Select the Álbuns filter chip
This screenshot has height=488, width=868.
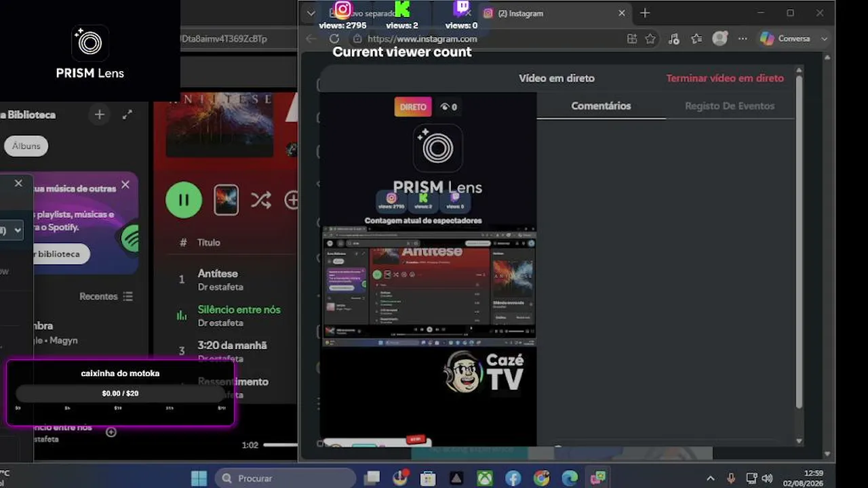click(x=26, y=146)
